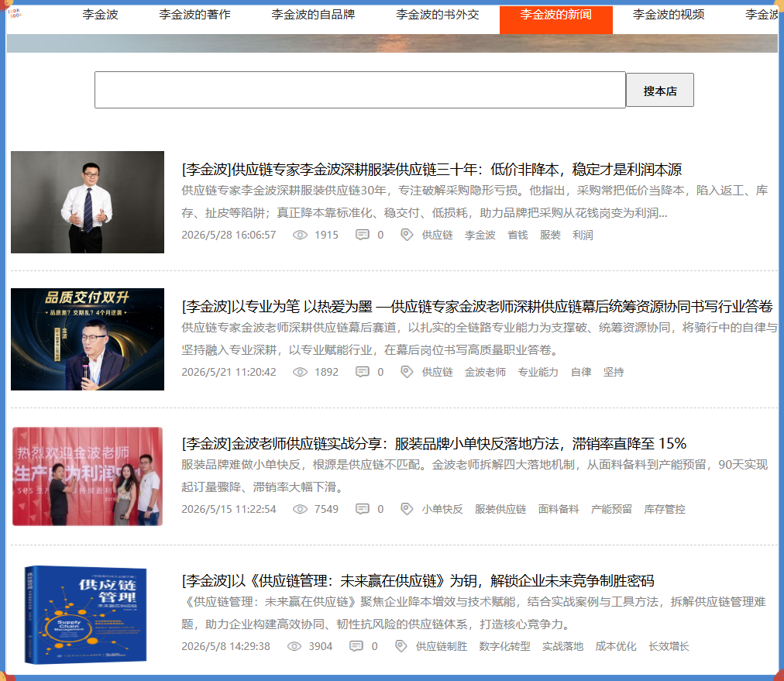Image resolution: width=784 pixels, height=681 pixels.
Task: Click the tag icon before 小单快反
Action: [407, 509]
